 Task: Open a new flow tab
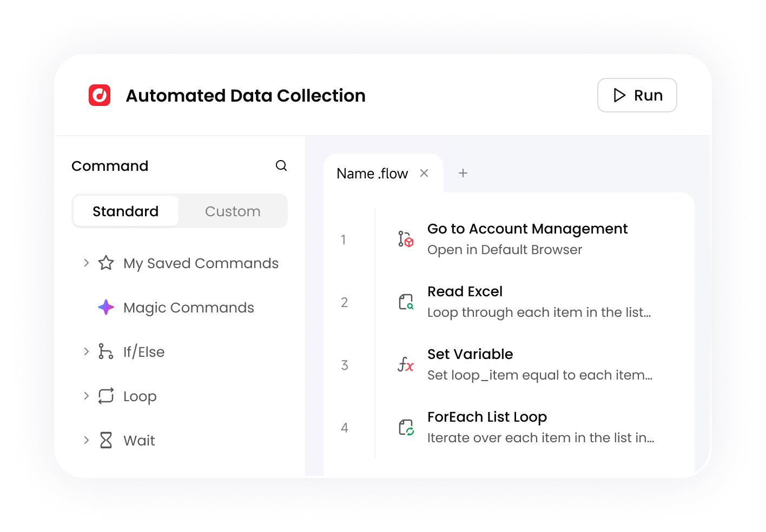coord(463,173)
